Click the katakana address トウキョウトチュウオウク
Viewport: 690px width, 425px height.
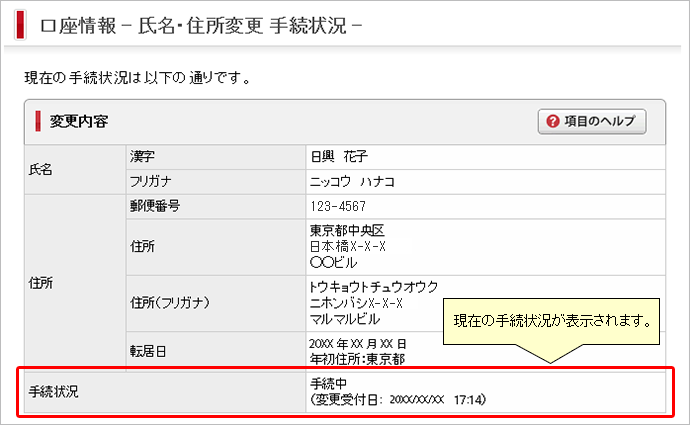click(x=375, y=288)
